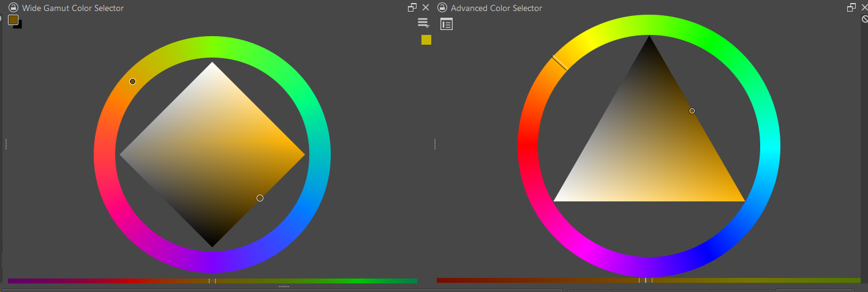
Task: Click the hue ring handle in Wide Gamut selector
Action: 132,81
